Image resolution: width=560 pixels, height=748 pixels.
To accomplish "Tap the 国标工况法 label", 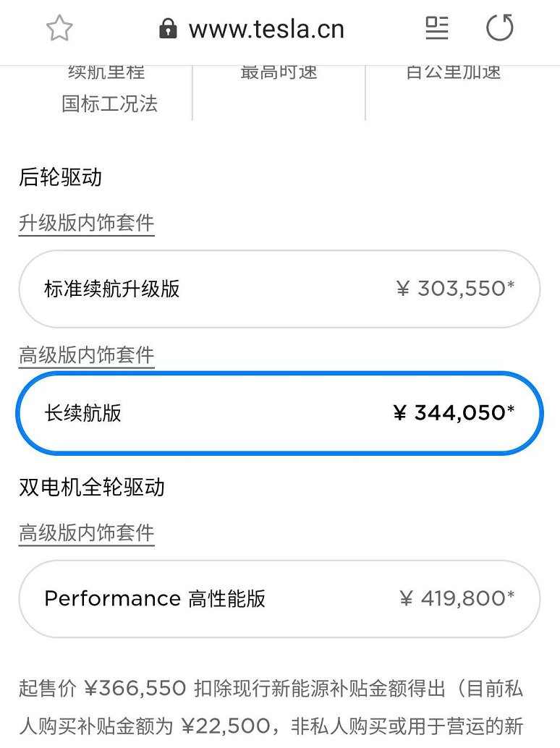I will point(110,103).
